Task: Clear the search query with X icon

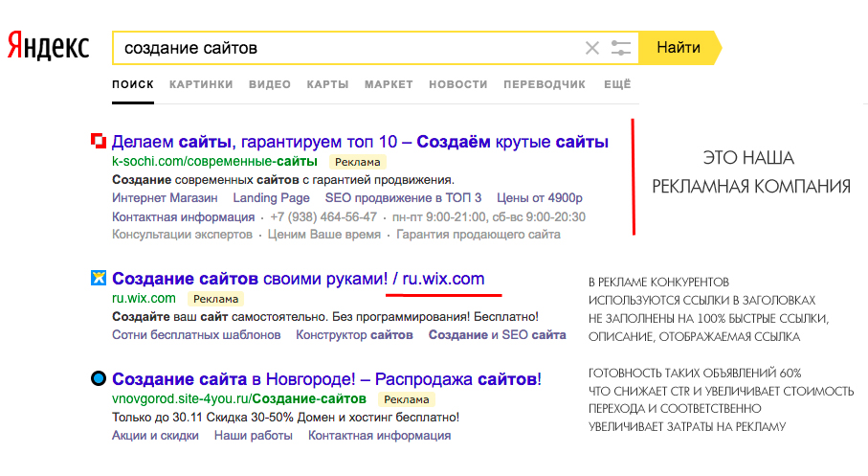Action: pos(592,48)
